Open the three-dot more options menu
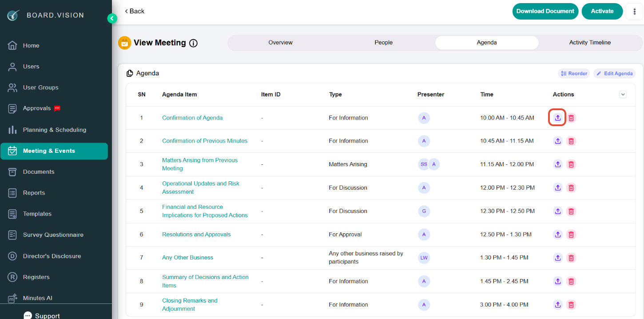644x319 pixels. click(x=634, y=12)
